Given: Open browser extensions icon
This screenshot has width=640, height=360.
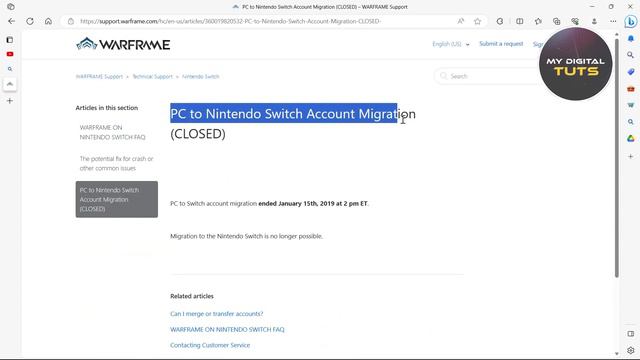Looking at the screenshot, I should (500, 21).
